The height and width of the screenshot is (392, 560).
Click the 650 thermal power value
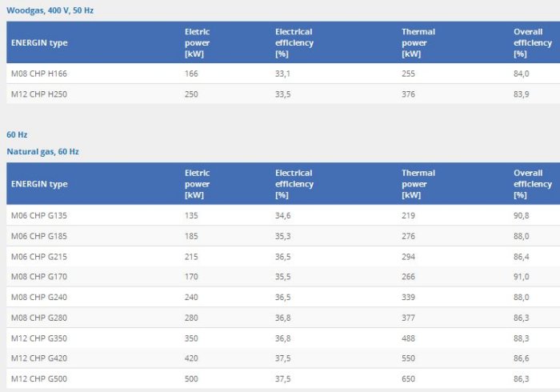[409, 378]
